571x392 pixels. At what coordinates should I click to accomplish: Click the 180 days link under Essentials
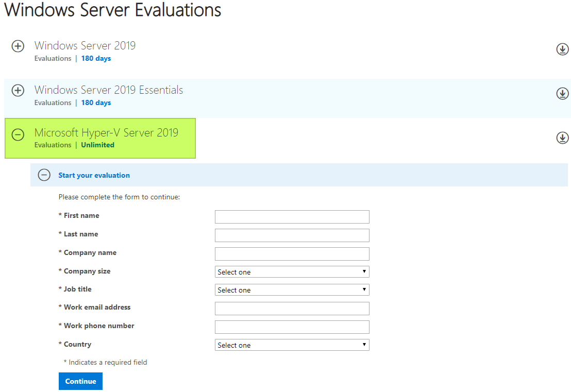tap(96, 103)
